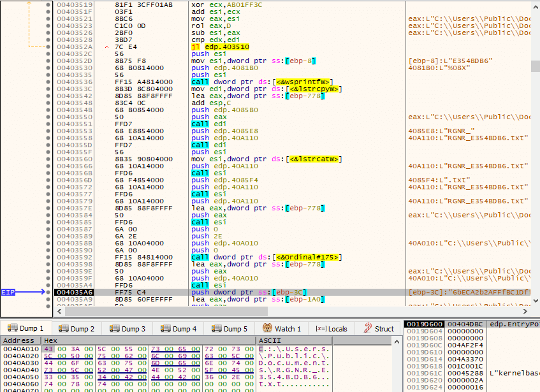The image size is (540, 392).
Task: Click the xor ecx,AB01FF3C instruction
Action: (226, 5)
